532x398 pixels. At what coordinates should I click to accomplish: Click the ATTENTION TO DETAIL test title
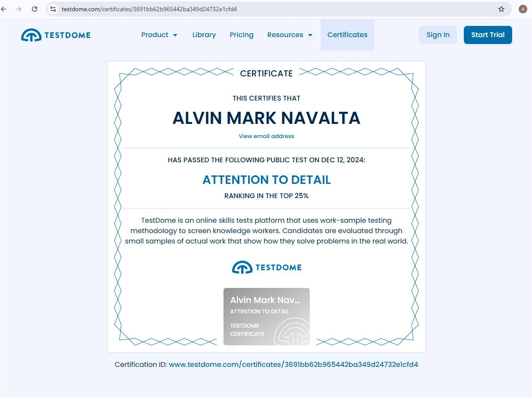(267, 180)
